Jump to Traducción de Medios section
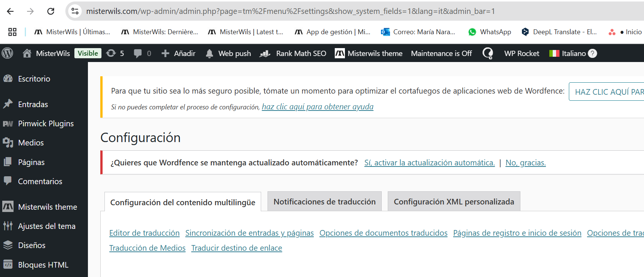The width and height of the screenshot is (644, 277). point(147,248)
